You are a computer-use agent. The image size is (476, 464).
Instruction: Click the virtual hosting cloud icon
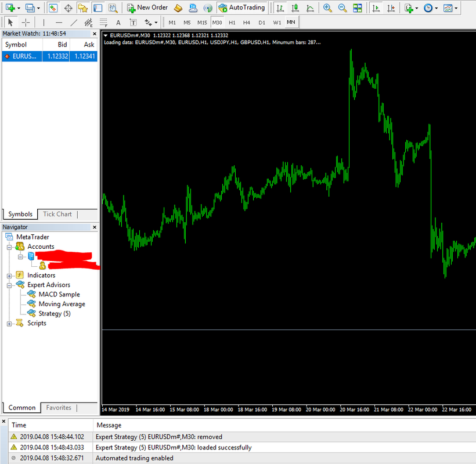[193, 8]
